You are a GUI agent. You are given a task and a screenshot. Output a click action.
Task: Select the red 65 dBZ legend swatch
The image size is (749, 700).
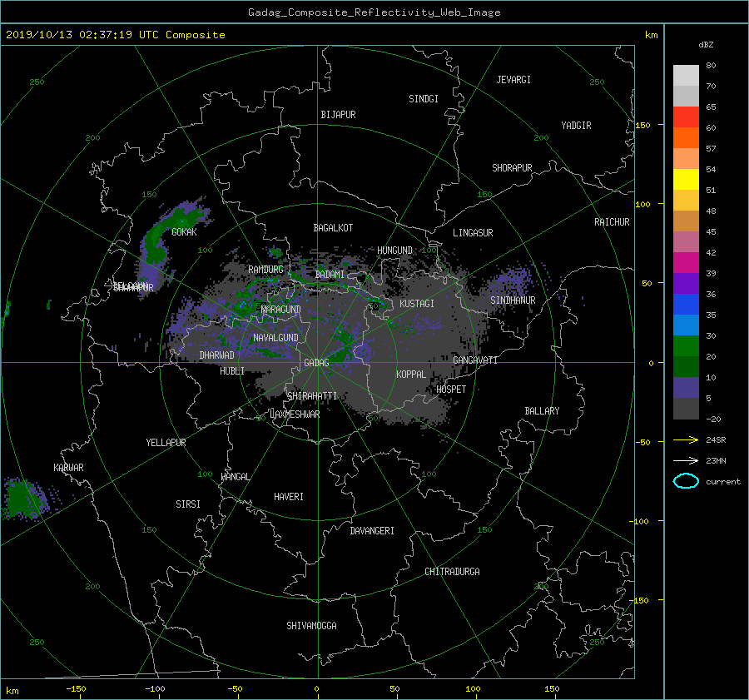686,117
